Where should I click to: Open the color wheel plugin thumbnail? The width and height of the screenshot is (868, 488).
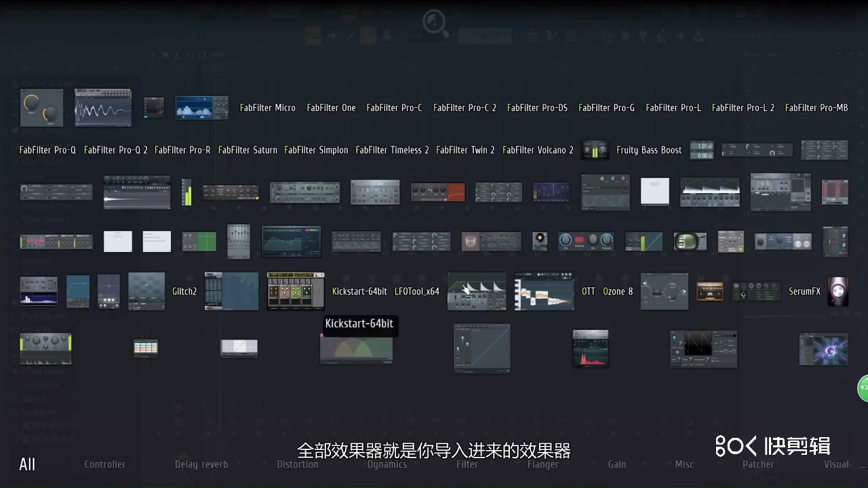pyautogui.click(x=756, y=291)
